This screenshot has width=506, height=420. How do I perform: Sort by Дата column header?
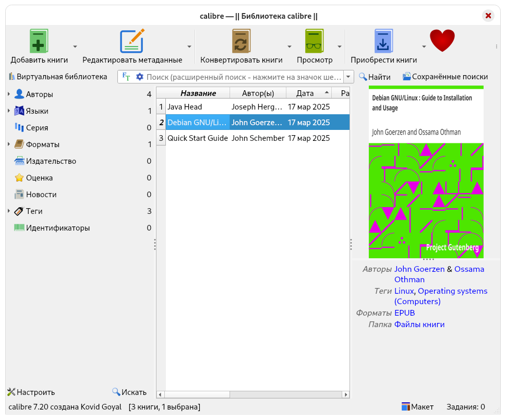pyautogui.click(x=309, y=93)
